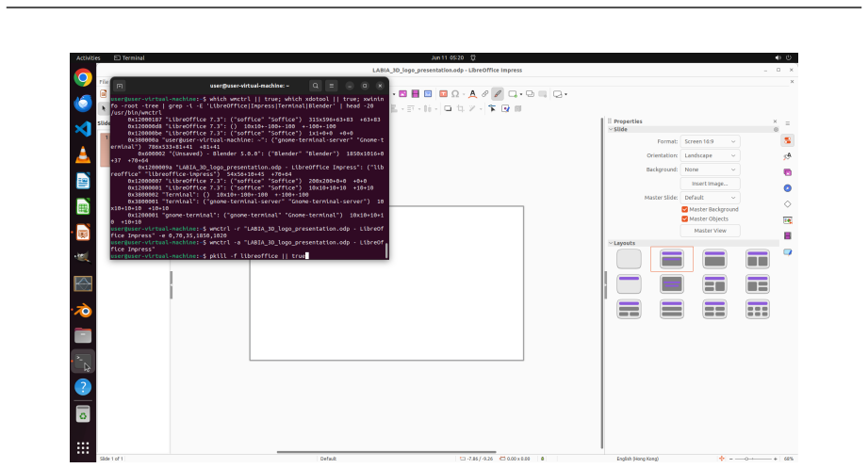
Task: Open Master Slide dropdown showing Default
Action: pyautogui.click(x=710, y=198)
